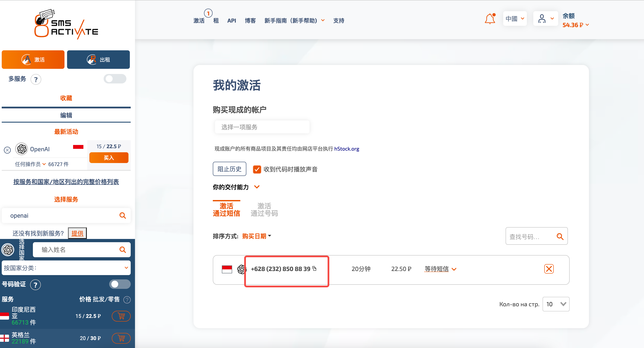Viewport: 644px width, 348px height.
Task: Click the 买入 buy button
Action: tap(109, 158)
